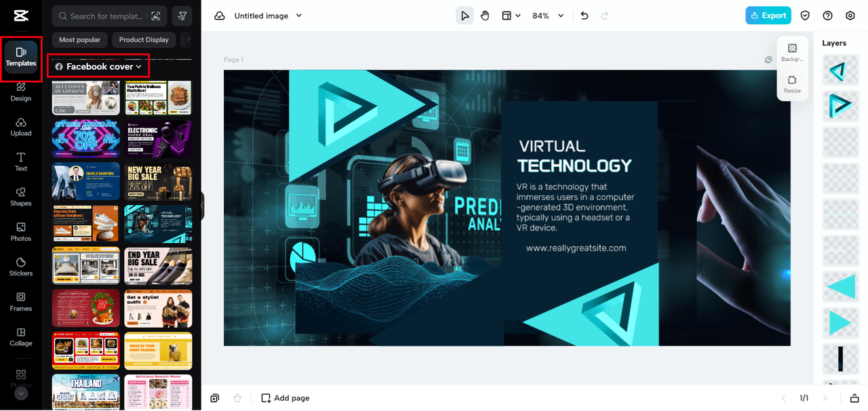Go to the next page arrow
Screen dimensions: 868x411
(825, 398)
